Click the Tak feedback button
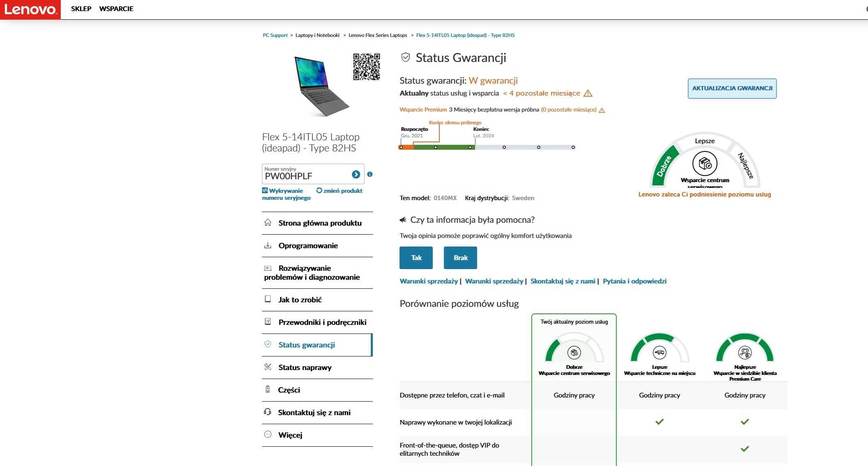868x466 pixels. click(x=416, y=258)
